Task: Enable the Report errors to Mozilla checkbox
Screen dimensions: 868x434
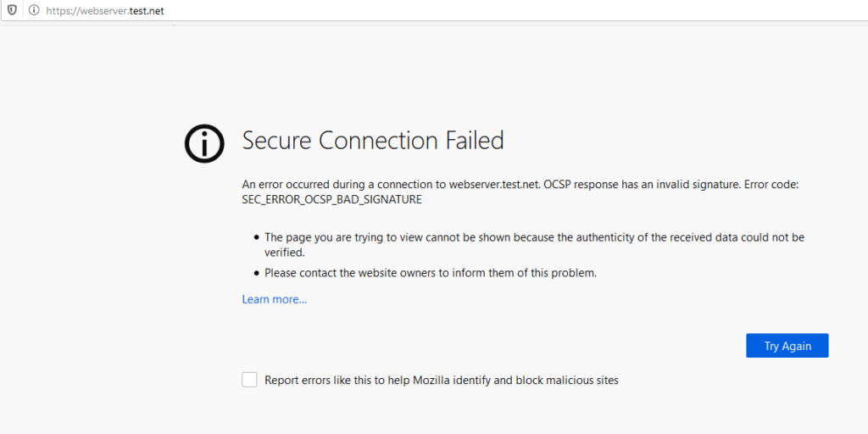Action: 249,380
